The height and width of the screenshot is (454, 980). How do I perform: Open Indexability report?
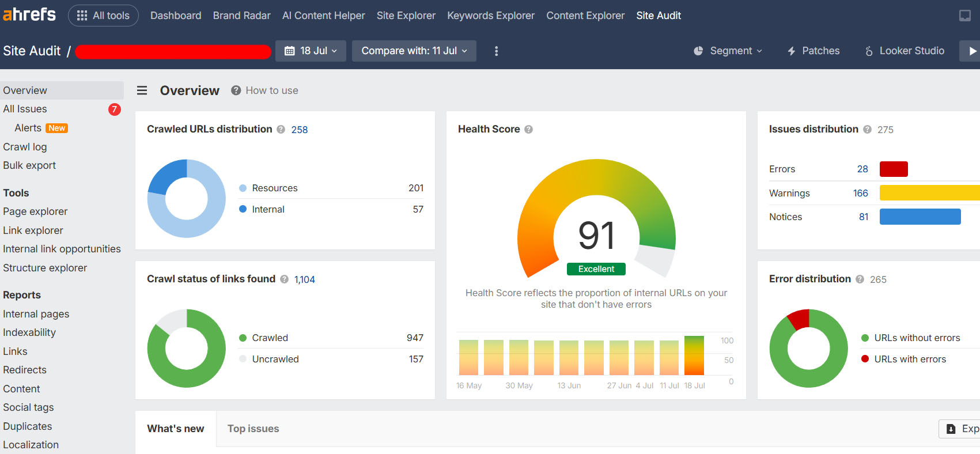(x=29, y=332)
